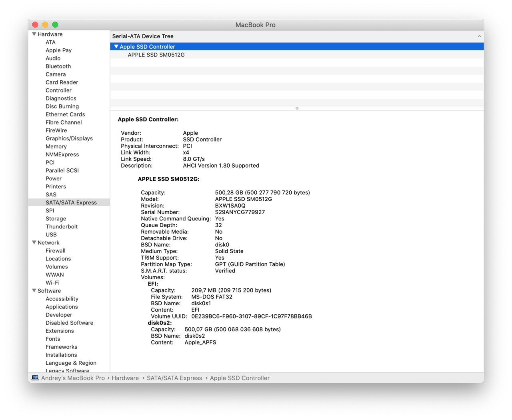Collapse Apple SSD Controller tree row
512x420 pixels.
coord(116,47)
